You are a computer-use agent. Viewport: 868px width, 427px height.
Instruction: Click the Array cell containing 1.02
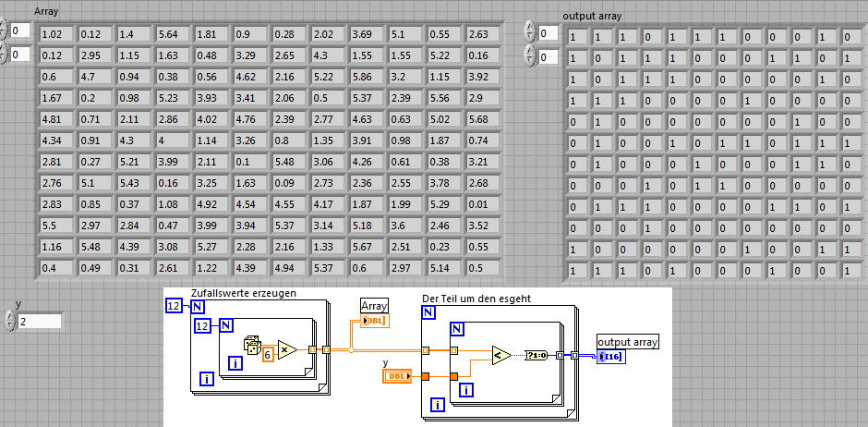[x=56, y=34]
